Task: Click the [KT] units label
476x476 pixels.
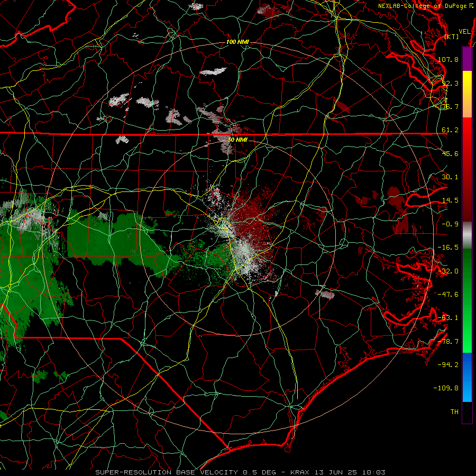Action: pos(452,36)
